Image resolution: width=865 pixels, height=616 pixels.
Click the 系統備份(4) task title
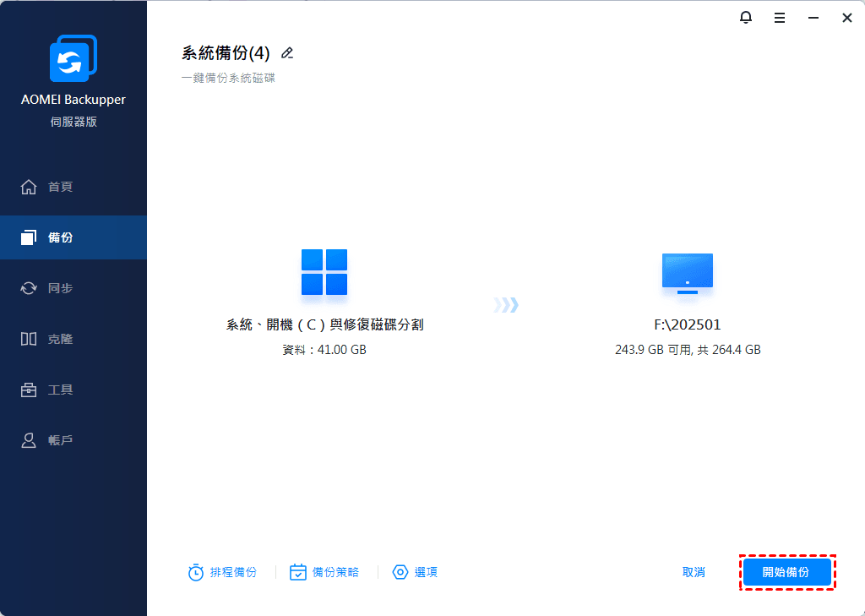coord(226,53)
